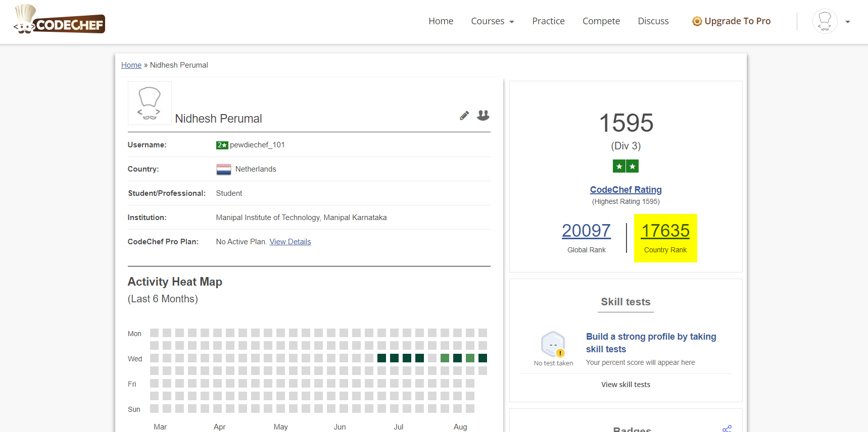Open the Discuss nav item
The image size is (868, 432).
(x=653, y=21)
